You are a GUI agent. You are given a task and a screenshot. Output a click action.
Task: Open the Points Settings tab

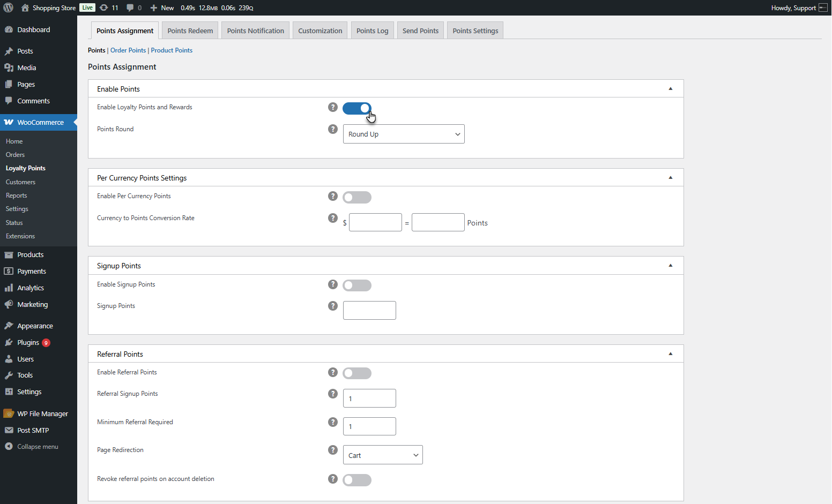click(x=476, y=31)
